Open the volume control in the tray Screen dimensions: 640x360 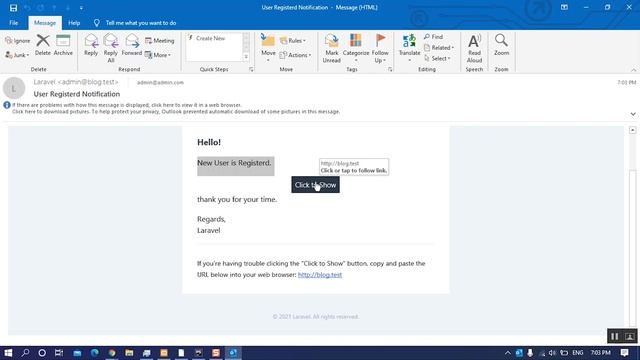tap(552, 353)
